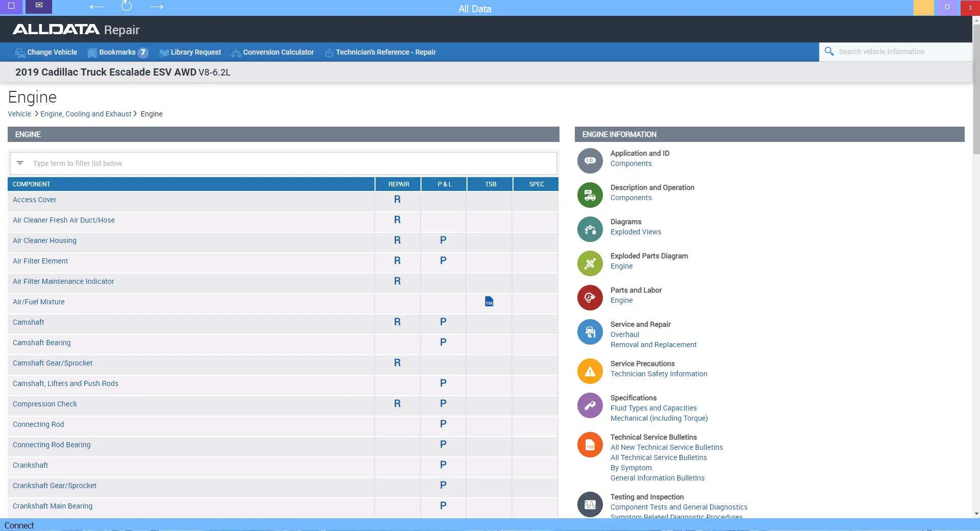Open Repair R icon for Access Cover

(397, 200)
